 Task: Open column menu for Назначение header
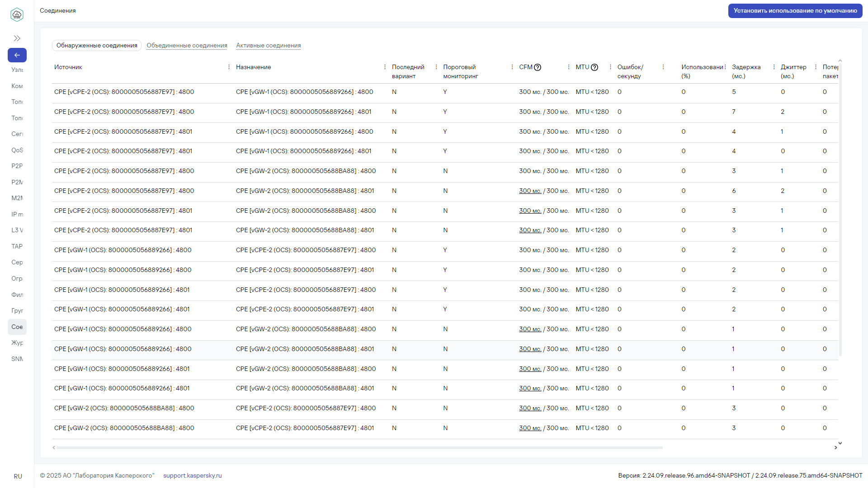click(x=385, y=67)
